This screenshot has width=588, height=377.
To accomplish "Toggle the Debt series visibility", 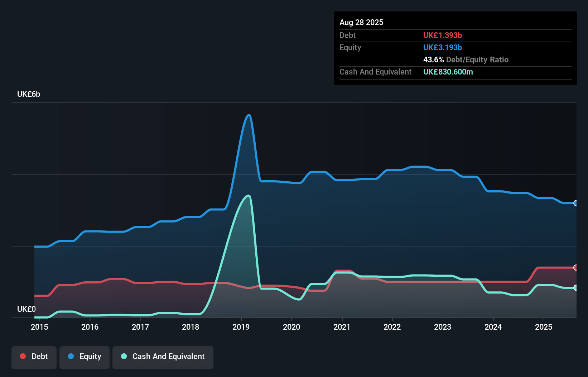I will pyautogui.click(x=34, y=357).
